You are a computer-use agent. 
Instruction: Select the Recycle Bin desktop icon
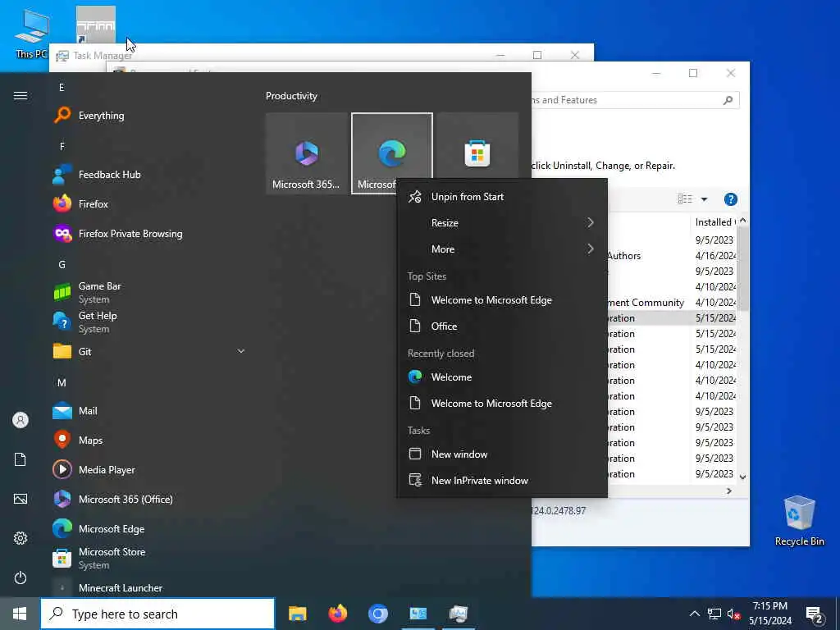click(799, 520)
